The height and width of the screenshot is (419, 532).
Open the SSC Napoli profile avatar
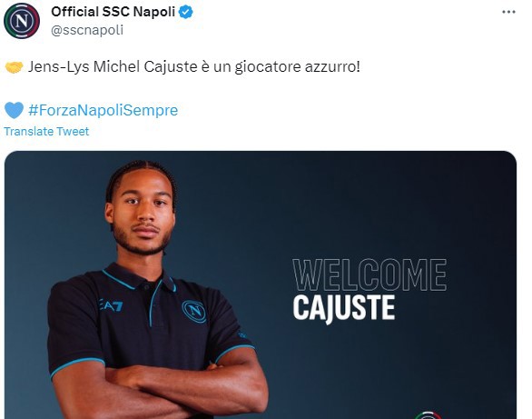(22, 21)
